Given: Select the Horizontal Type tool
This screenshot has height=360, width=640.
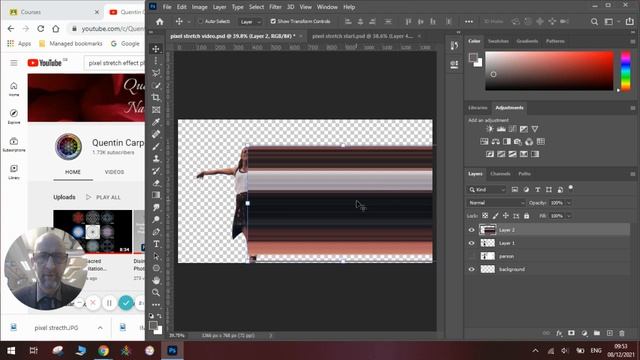Looking at the screenshot, I should (156, 244).
